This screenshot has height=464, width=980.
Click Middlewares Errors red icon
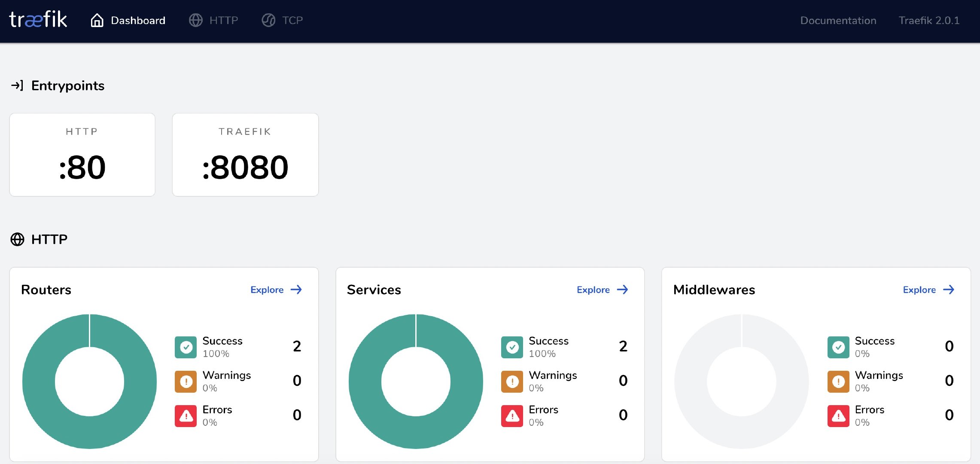coord(838,416)
